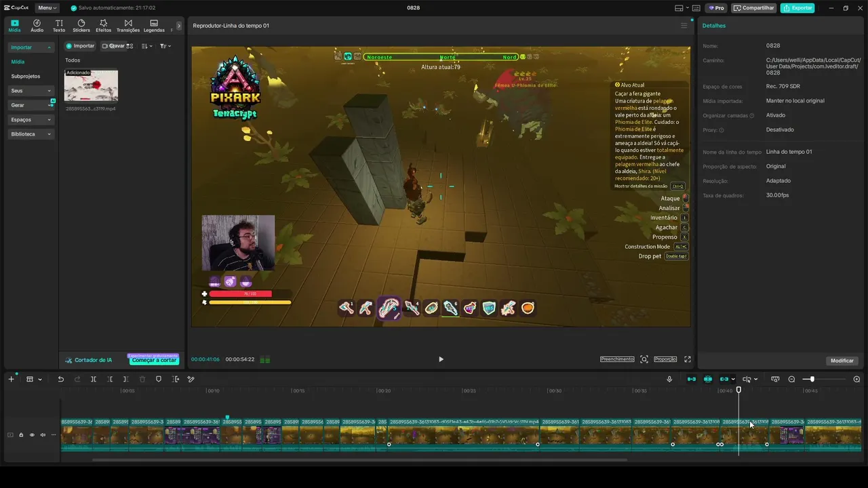This screenshot has width=868, height=488.
Task: Delete left of playhead with trim-left tool
Action: coord(110,379)
